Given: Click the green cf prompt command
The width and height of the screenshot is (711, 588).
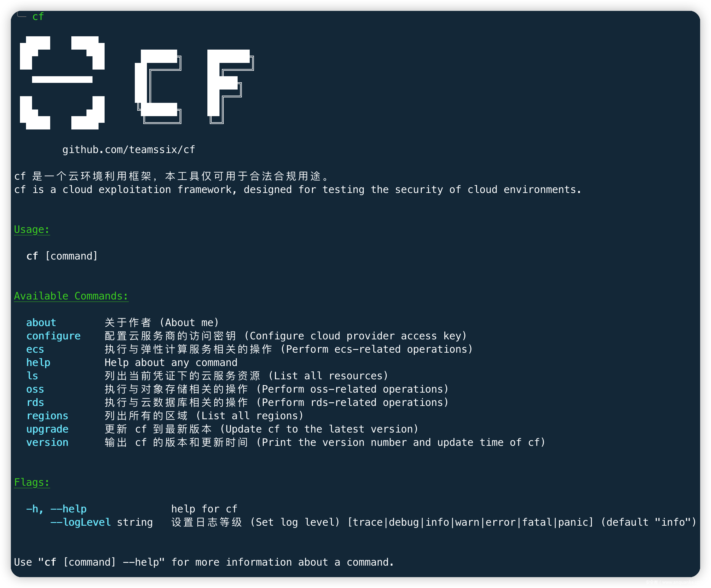Looking at the screenshot, I should pyautogui.click(x=38, y=16).
